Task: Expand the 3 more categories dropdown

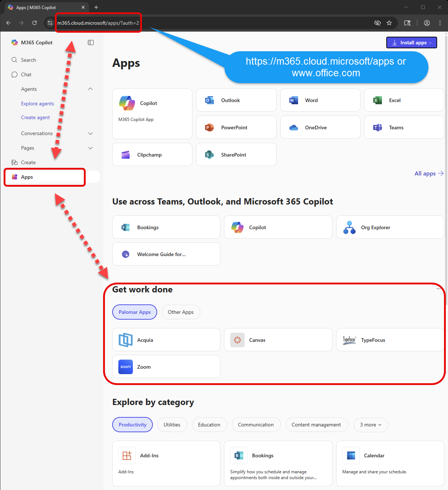Action: tap(371, 425)
